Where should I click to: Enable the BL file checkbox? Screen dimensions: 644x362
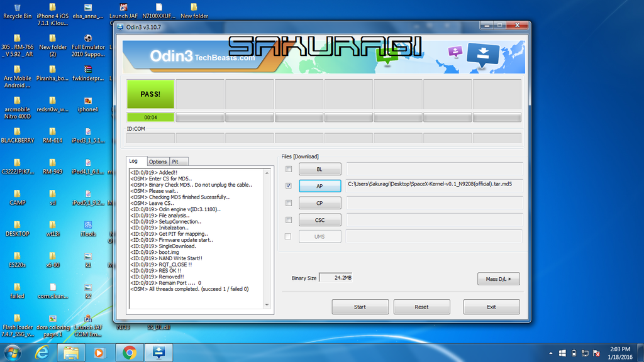288,168
